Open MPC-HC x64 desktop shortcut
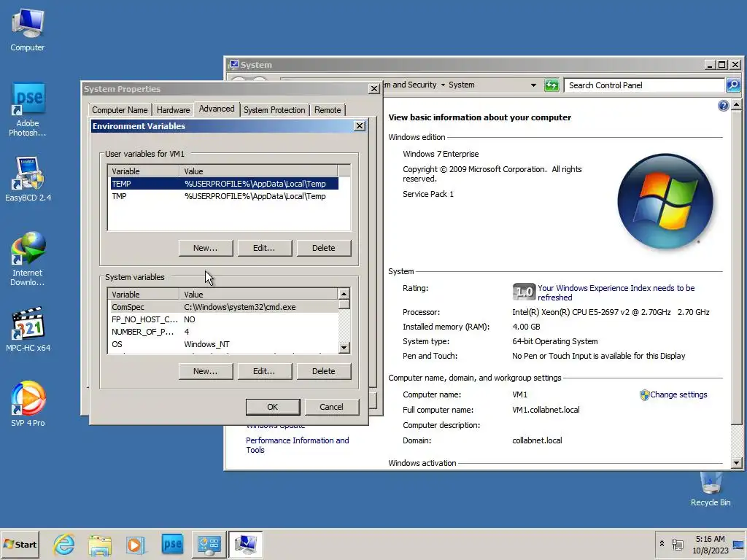 tap(28, 330)
